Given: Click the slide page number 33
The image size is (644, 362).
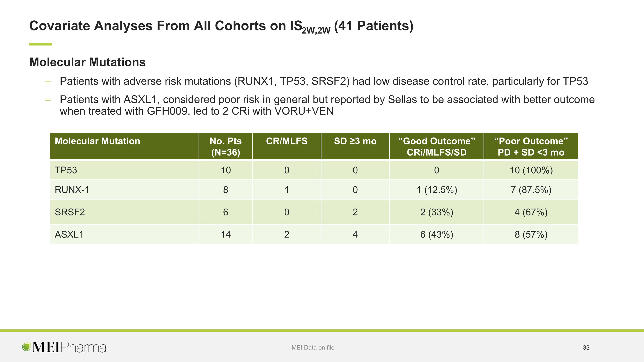Looking at the screenshot, I should 586,347.
